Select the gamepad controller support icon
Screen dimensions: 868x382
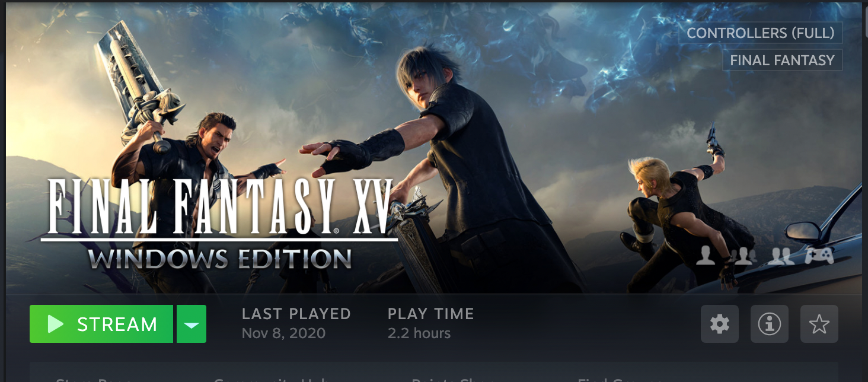(x=819, y=256)
